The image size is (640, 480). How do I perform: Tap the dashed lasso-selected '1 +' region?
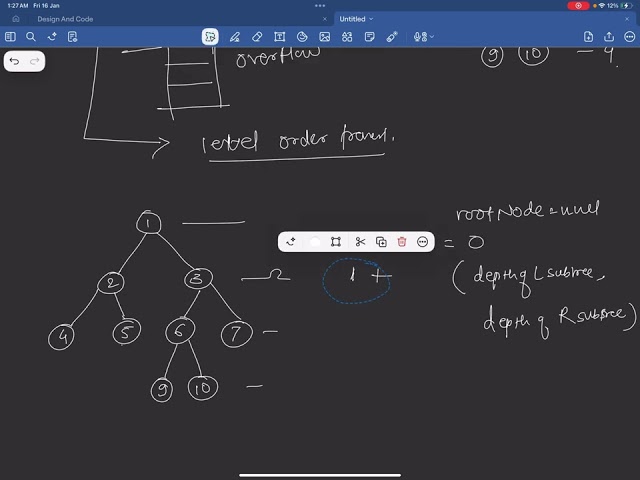[x=356, y=281]
